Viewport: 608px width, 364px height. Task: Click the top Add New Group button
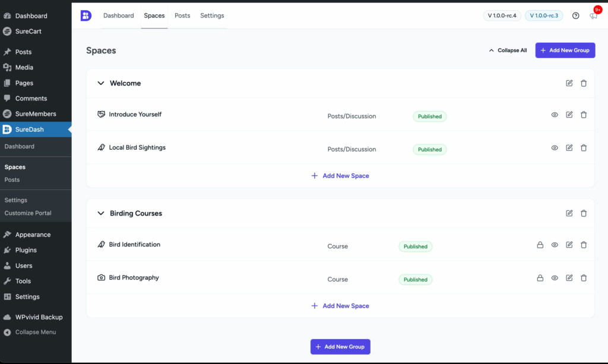565,50
